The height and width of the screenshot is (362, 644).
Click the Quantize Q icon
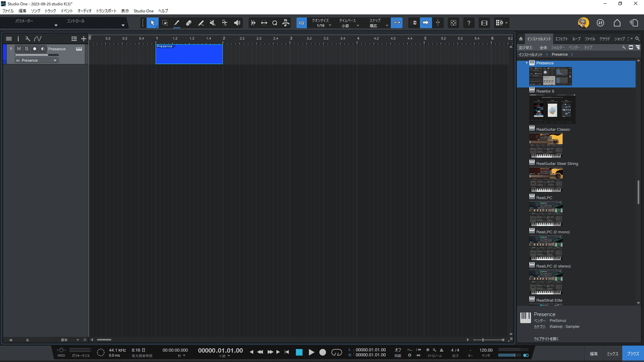(275, 23)
